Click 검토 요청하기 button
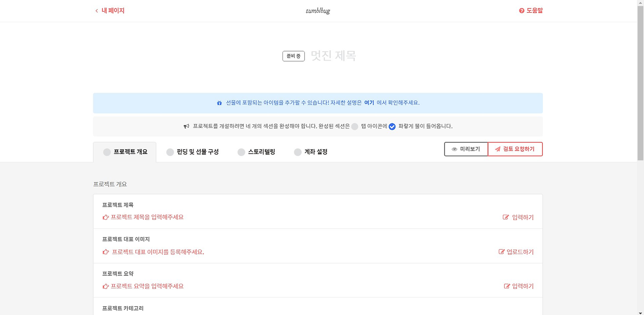 [515, 149]
